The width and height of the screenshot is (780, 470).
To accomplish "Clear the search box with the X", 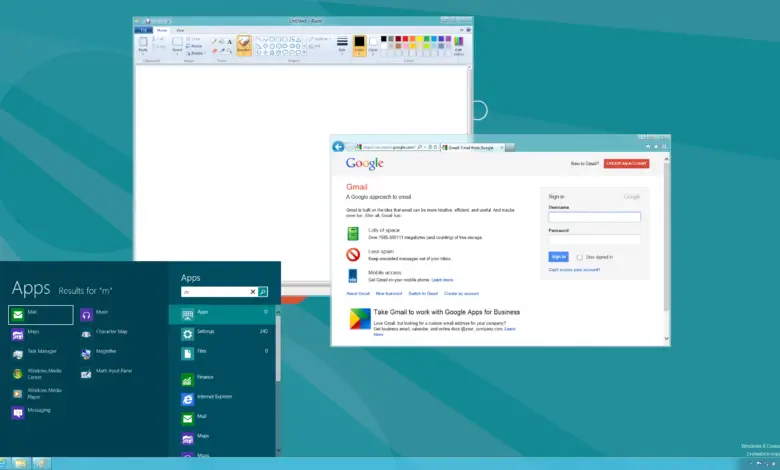I will click(x=252, y=292).
